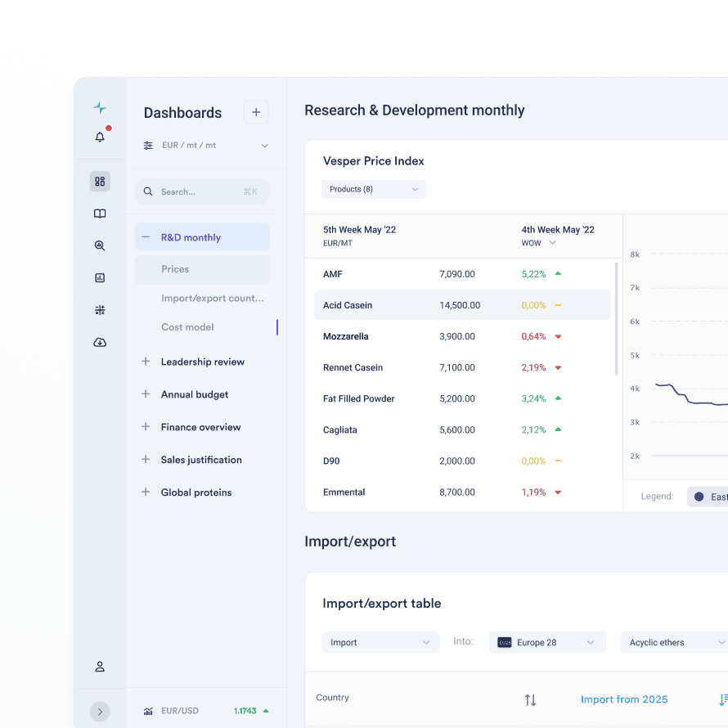Open the notifications bell icon
728x728 pixels.
(x=100, y=137)
